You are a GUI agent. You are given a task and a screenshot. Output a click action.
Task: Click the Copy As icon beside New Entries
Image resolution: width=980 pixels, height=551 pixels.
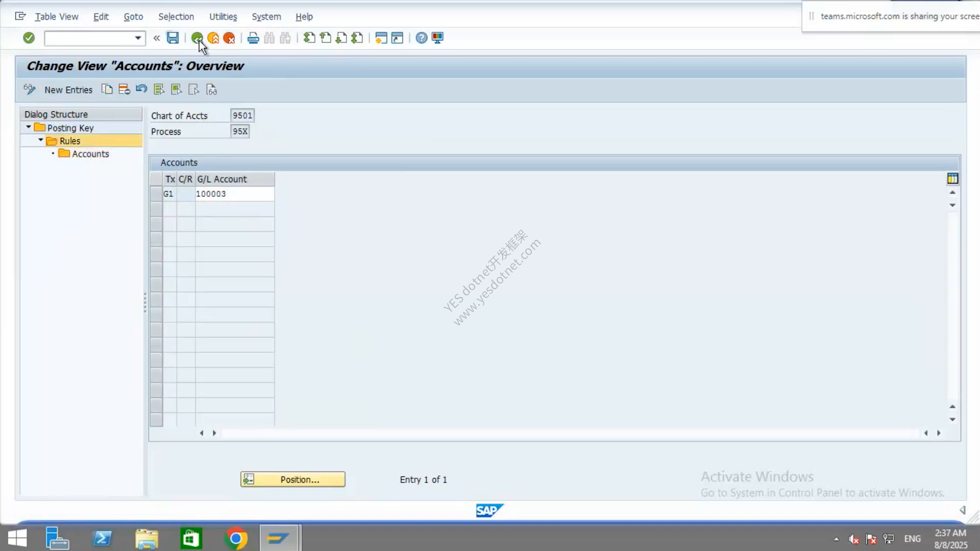tap(107, 89)
